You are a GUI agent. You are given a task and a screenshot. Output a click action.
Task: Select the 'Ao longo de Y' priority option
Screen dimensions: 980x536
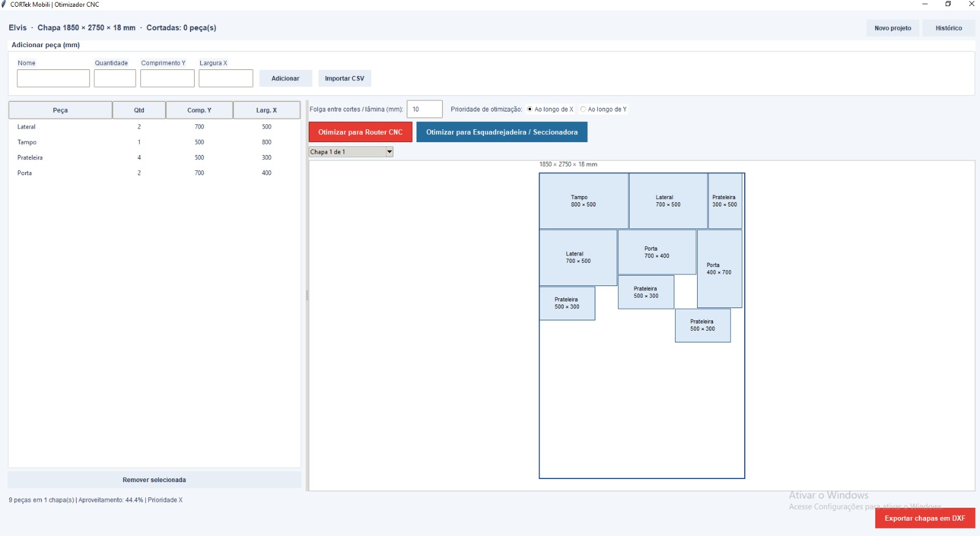point(603,110)
